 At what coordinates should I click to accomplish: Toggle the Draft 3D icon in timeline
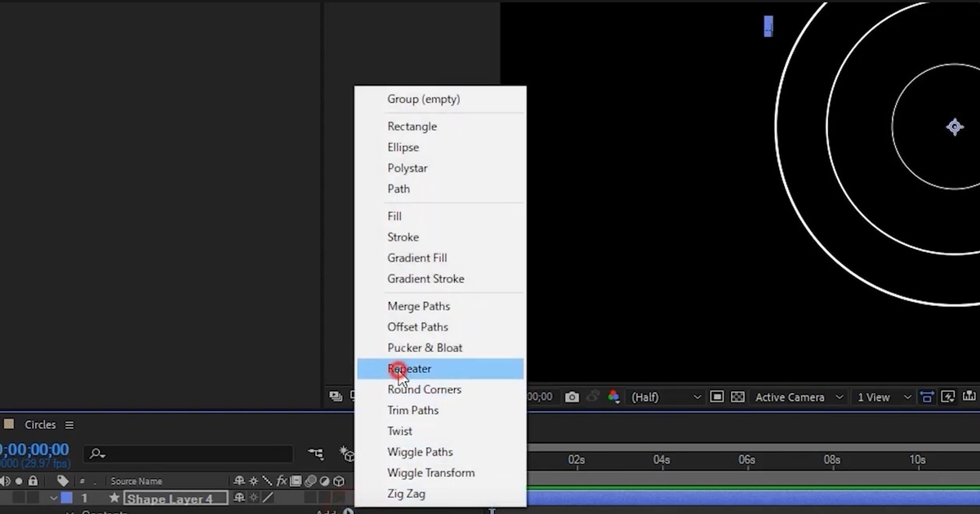pos(347,454)
